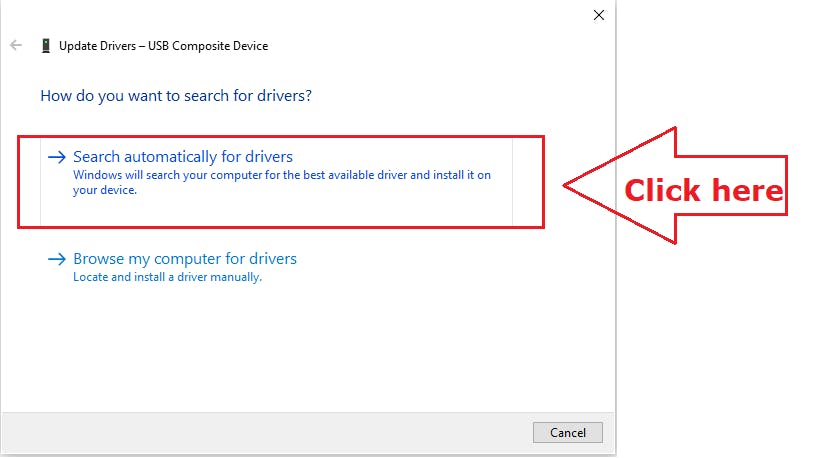Click "Locate and install a driver manually" text
The height and width of the screenshot is (458, 816).
(167, 277)
